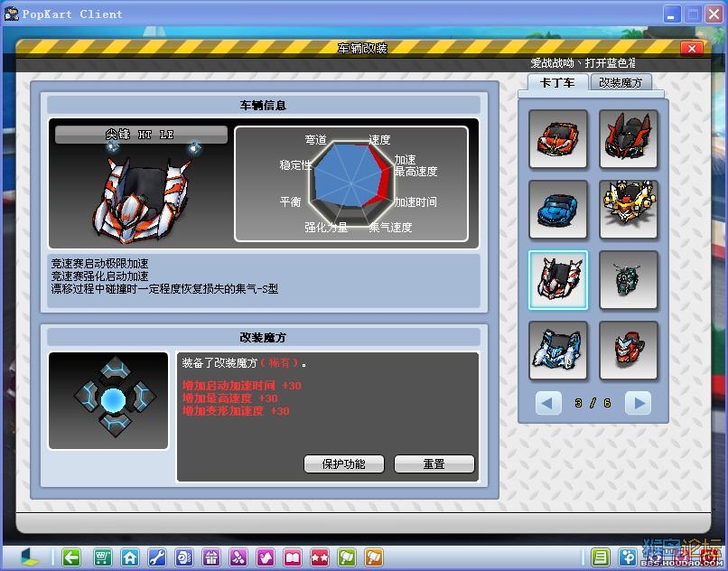Click the 集气速度 radar label
Screen dimensions: 728x571
(390, 227)
